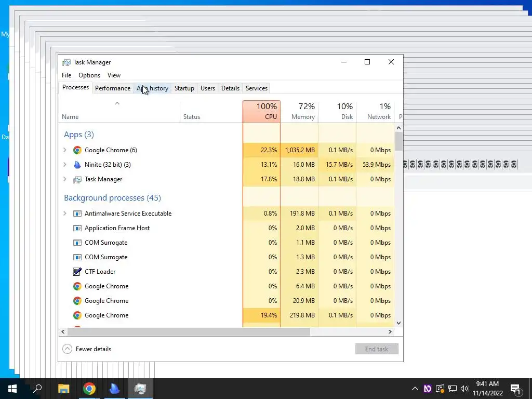Open the taskbar search
This screenshot has width=532, height=399.
37,388
